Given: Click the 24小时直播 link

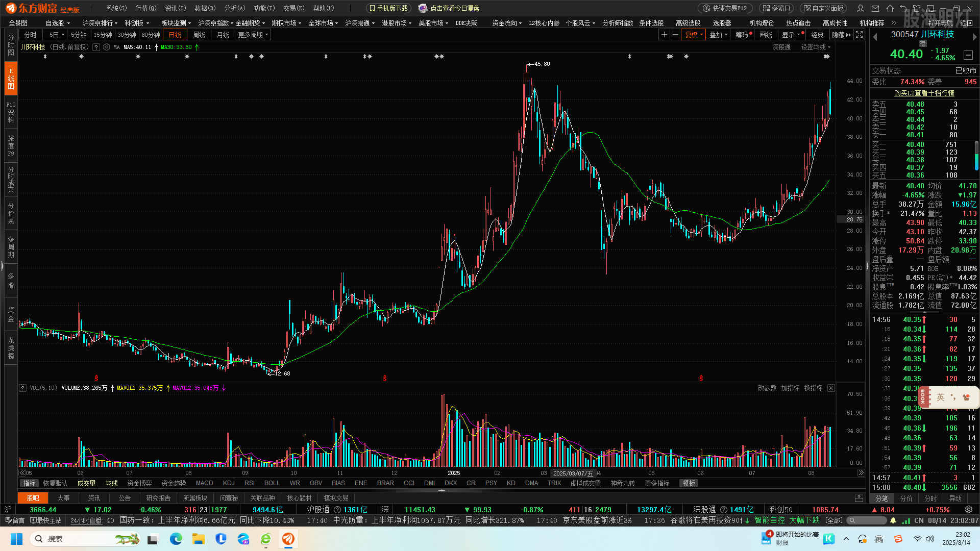Looking at the screenshot, I should [x=86, y=520].
